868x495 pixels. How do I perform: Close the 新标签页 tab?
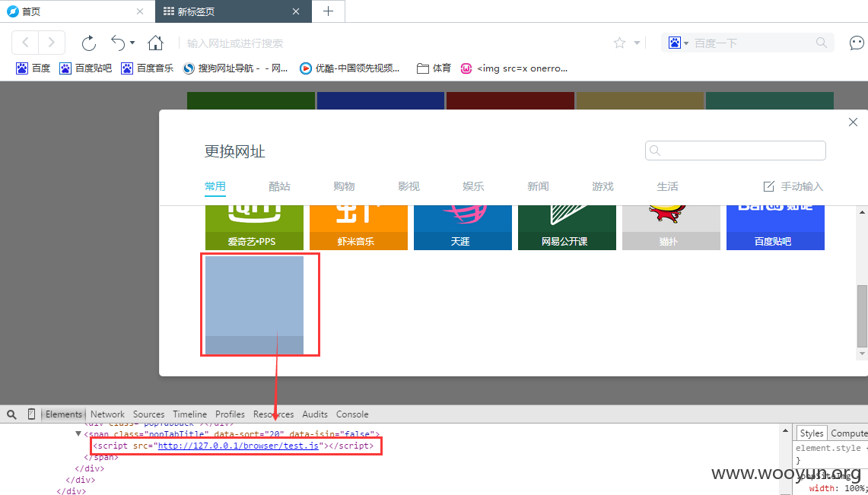point(296,11)
